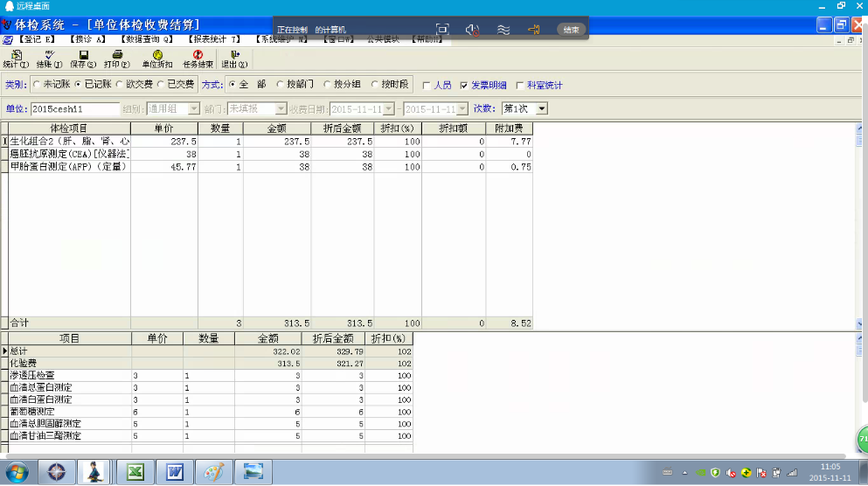This screenshot has width=868, height=486.
Task: Click the 统计 (statistics) toolbar icon
Action: pos(16,59)
